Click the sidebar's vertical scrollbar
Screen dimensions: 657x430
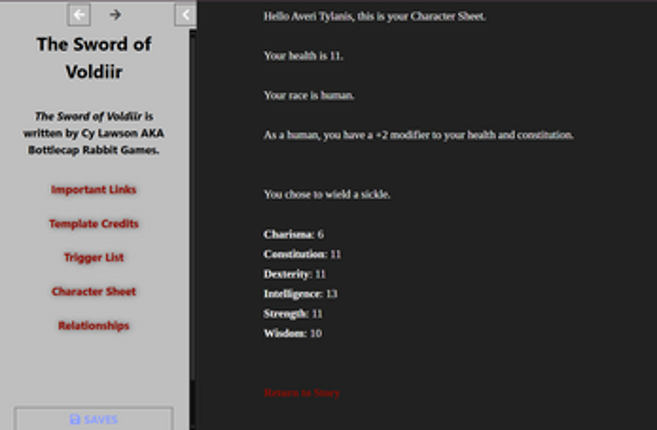point(192,200)
